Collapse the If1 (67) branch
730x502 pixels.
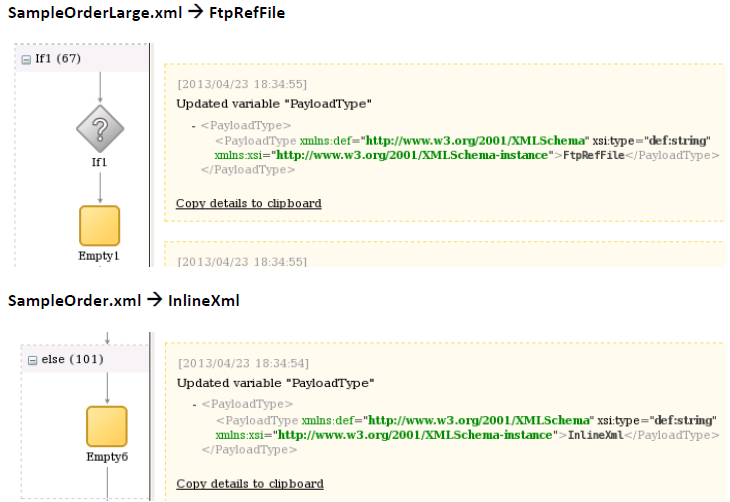(27, 59)
